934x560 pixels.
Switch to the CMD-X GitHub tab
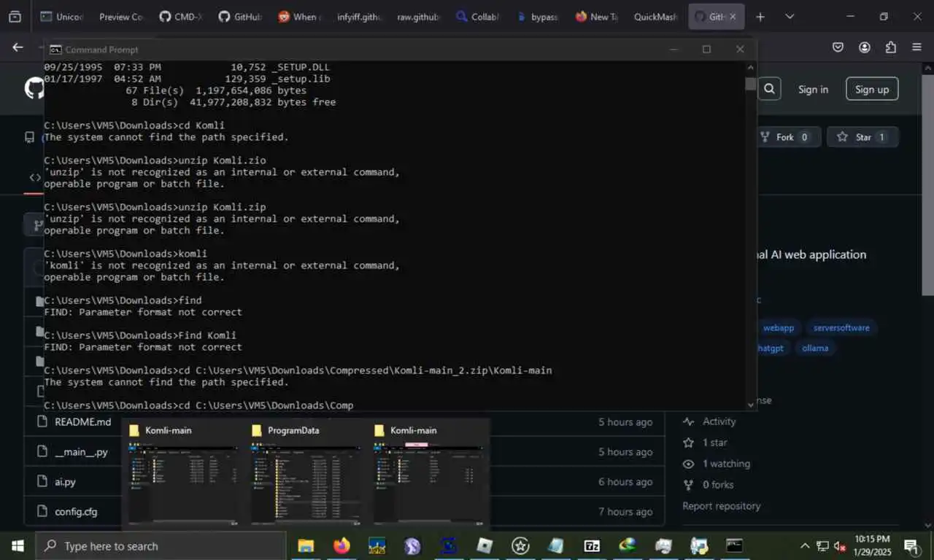point(180,16)
